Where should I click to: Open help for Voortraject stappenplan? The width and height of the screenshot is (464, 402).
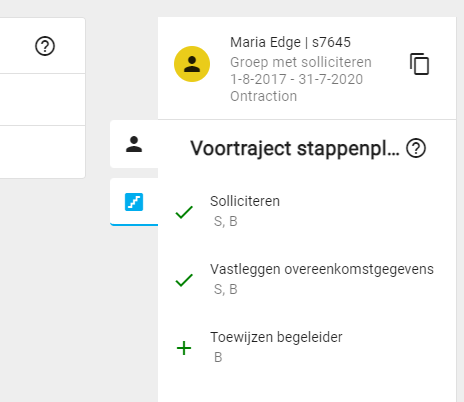[416, 148]
